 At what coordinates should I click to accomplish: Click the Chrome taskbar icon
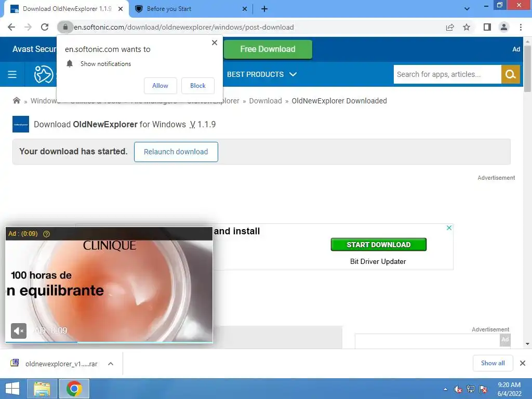[x=74, y=389]
